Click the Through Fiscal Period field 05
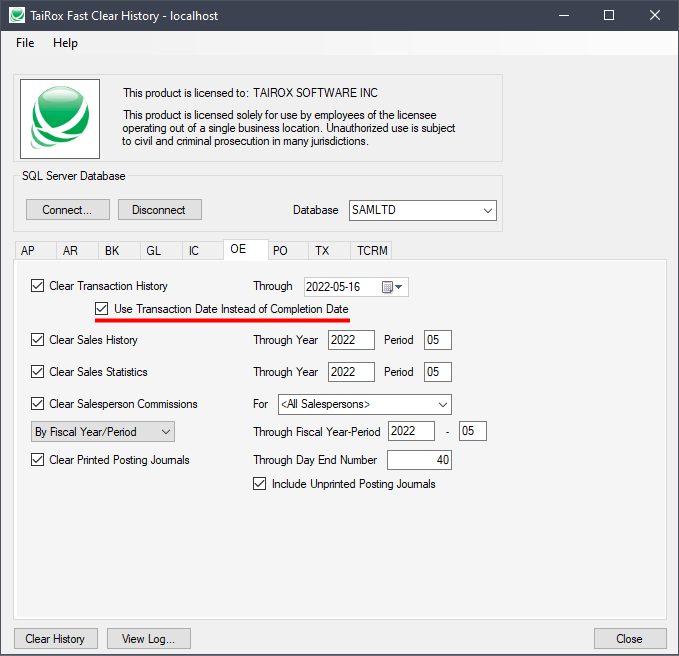This screenshot has width=679, height=656. pyautogui.click(x=473, y=431)
